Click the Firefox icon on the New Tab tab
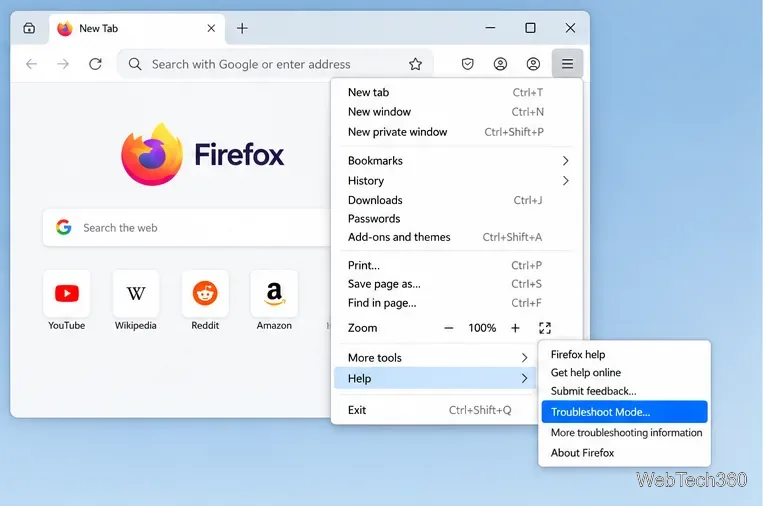This screenshot has height=506, width=763. pyautogui.click(x=65, y=29)
